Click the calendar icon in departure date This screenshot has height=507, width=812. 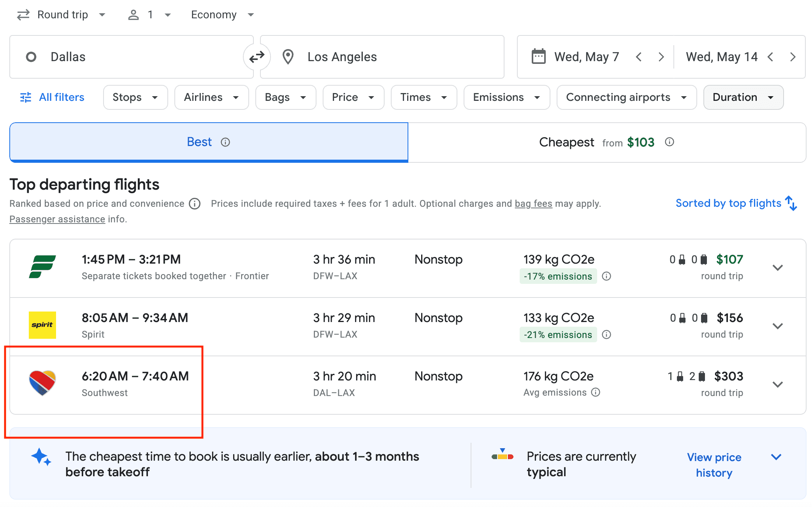pos(539,56)
